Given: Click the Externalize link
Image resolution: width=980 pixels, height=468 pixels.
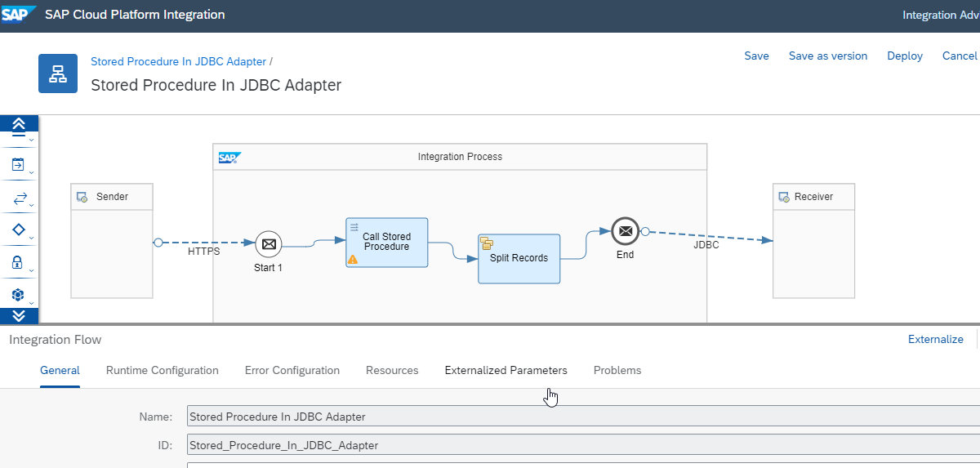Looking at the screenshot, I should [936, 339].
